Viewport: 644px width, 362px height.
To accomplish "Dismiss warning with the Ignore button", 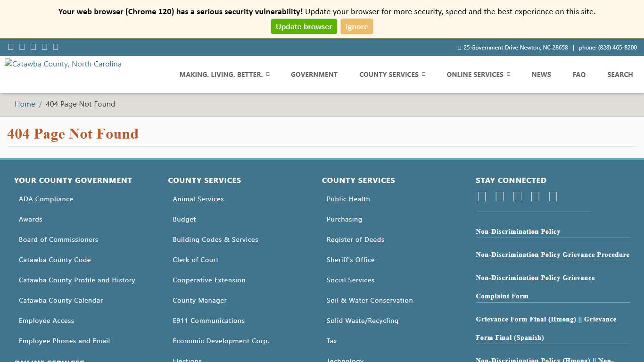I will [x=356, y=26].
